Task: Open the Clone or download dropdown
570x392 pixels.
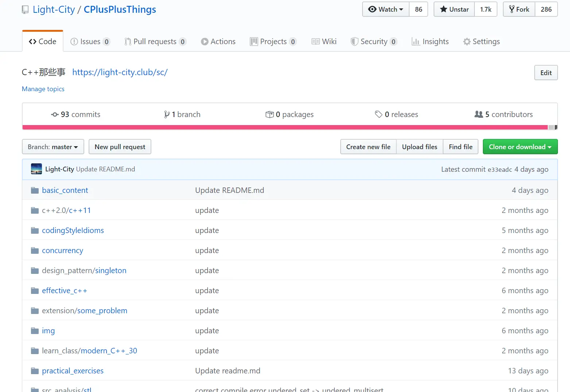Action: pos(520,147)
